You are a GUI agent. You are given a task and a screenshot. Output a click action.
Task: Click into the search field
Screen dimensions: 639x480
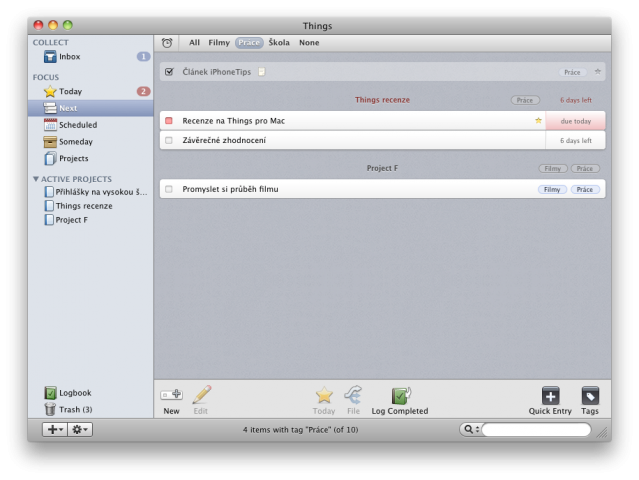click(536, 429)
